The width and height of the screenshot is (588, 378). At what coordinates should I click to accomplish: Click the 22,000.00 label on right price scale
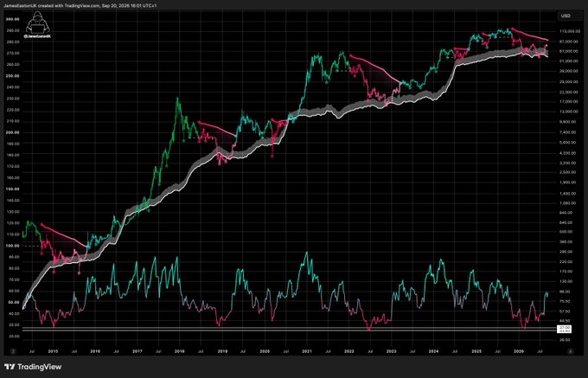point(567,92)
